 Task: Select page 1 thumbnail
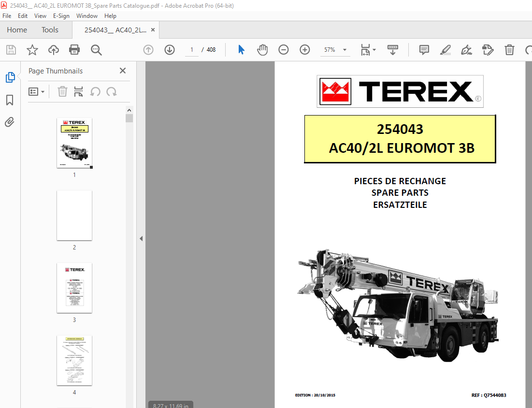pyautogui.click(x=74, y=143)
